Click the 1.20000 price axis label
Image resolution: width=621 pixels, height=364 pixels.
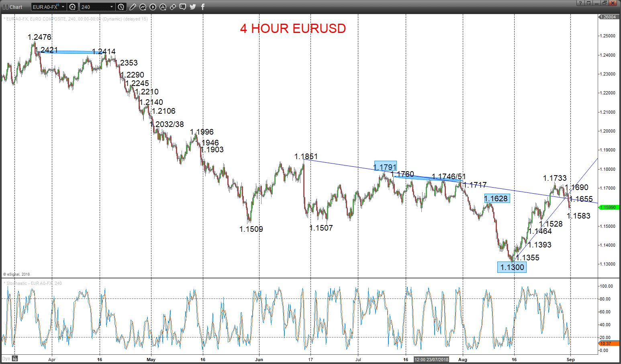(x=607, y=131)
